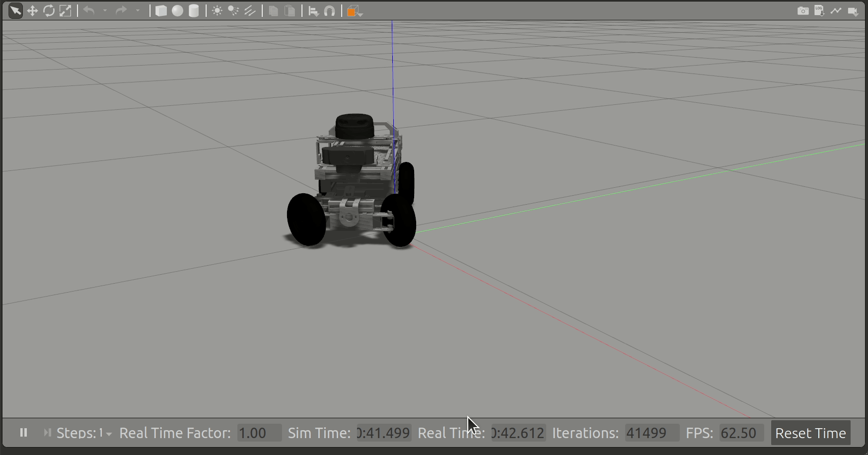The height and width of the screenshot is (455, 868).
Task: Open the LOG data recording icon
Action: click(819, 11)
